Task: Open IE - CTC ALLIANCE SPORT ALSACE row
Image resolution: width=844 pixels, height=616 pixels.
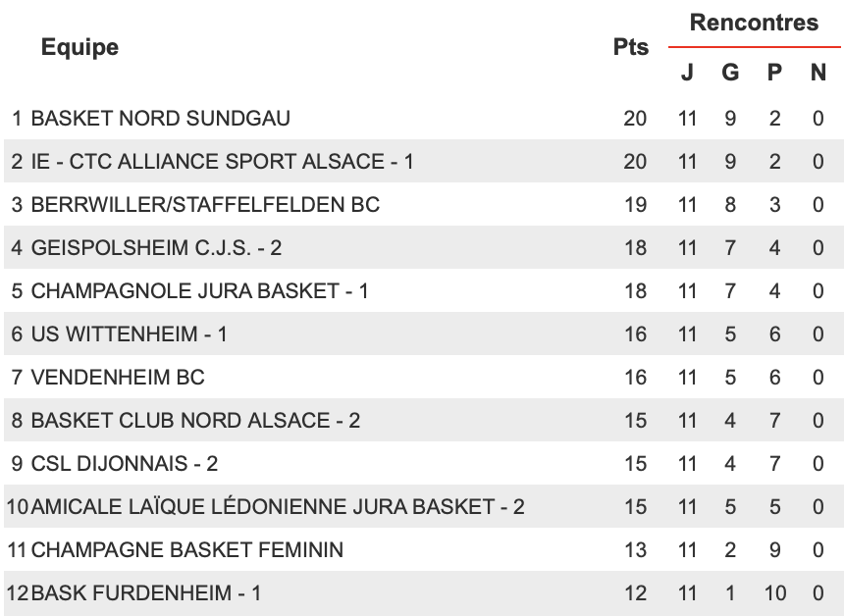Action: click(x=422, y=162)
